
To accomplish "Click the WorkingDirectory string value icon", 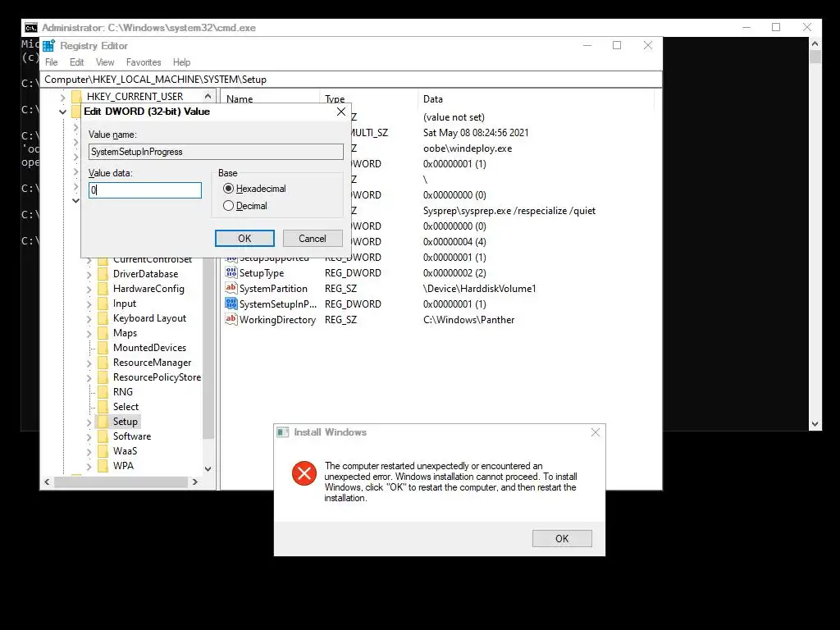I will (231, 319).
